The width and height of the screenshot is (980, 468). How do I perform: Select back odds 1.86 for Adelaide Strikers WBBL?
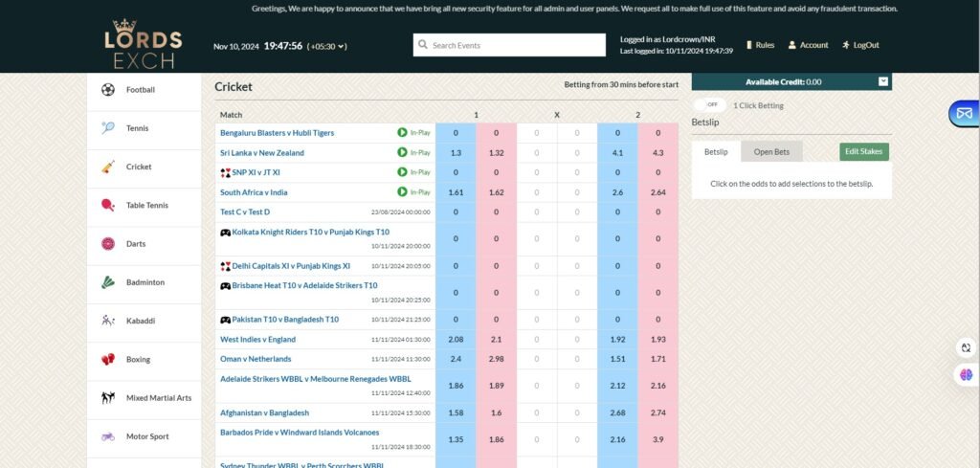click(456, 386)
